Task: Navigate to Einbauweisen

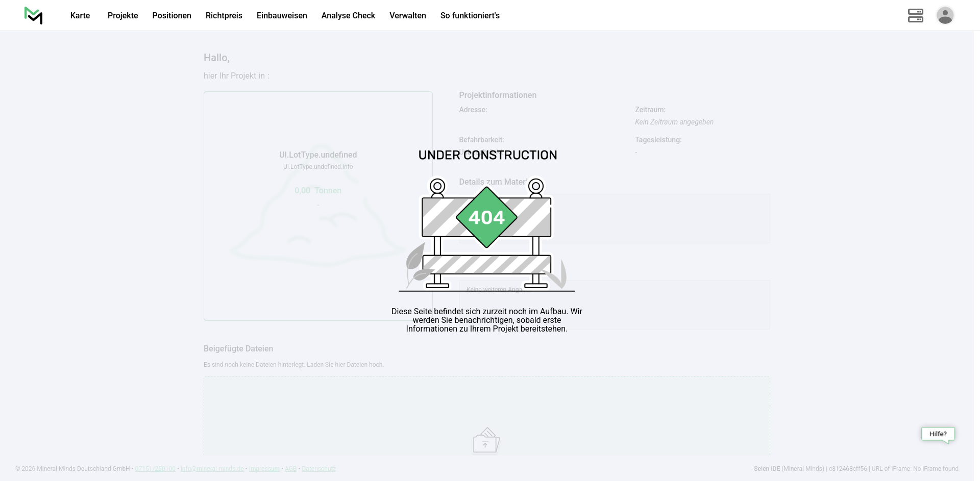Action: tap(282, 15)
